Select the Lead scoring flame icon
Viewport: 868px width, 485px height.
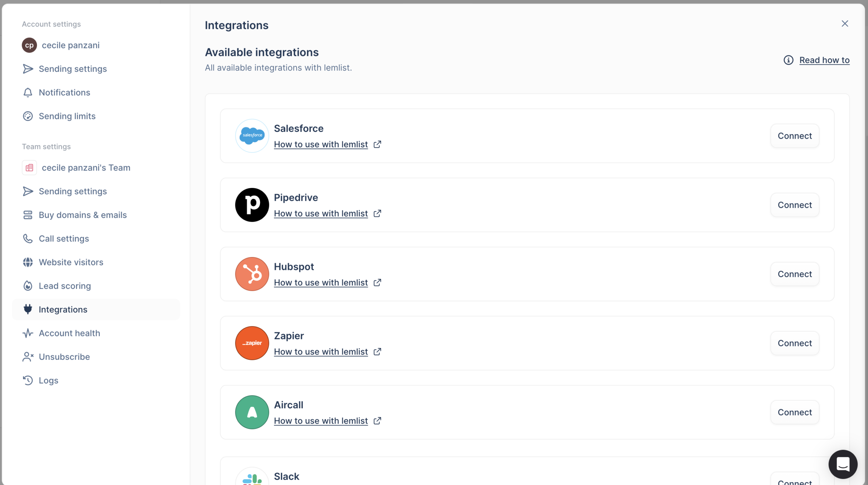(28, 286)
